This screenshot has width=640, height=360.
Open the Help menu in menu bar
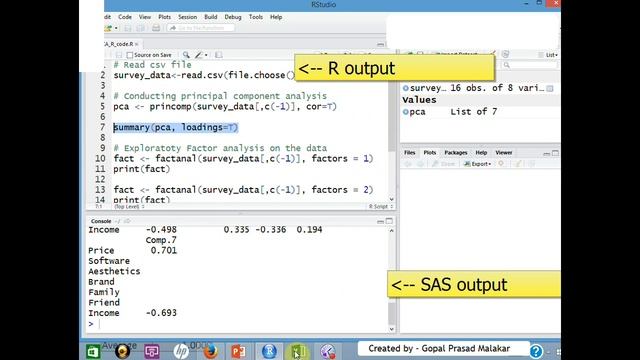276,17
